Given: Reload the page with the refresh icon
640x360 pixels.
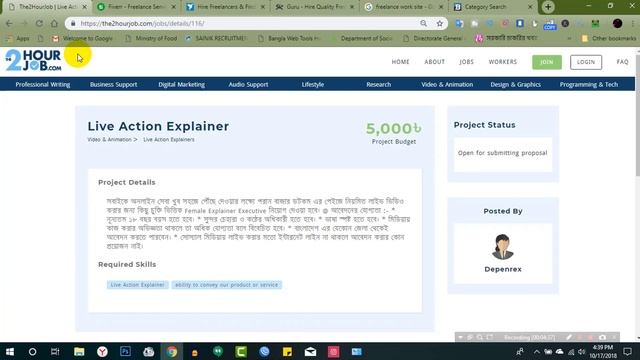Looking at the screenshot, I should click(x=39, y=24).
